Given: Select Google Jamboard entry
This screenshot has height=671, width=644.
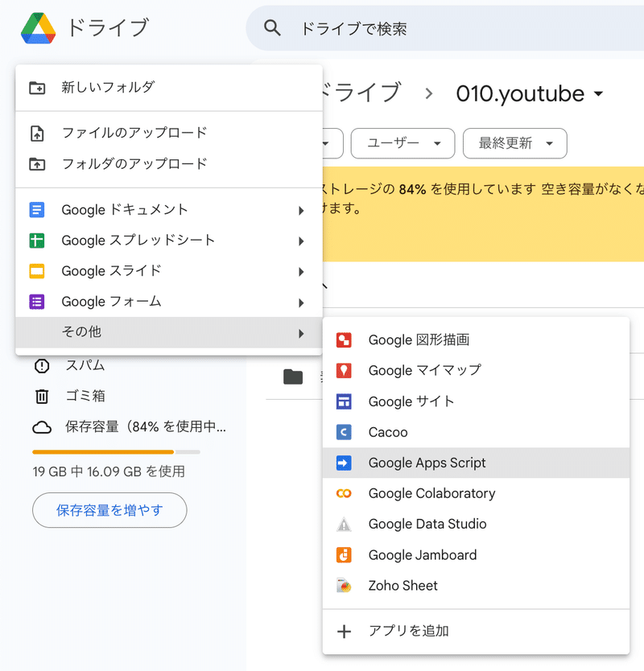Looking at the screenshot, I should [x=476, y=555].
